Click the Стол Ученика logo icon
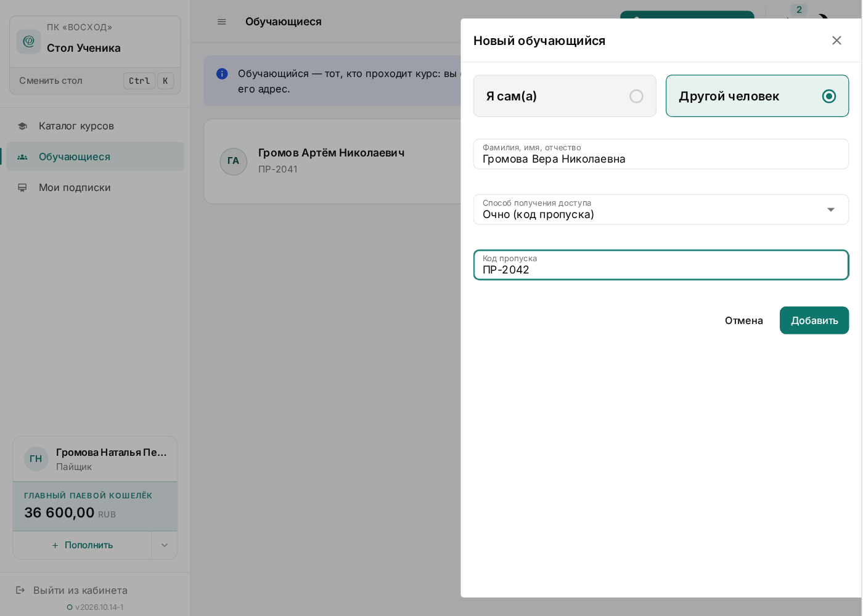 (28, 41)
